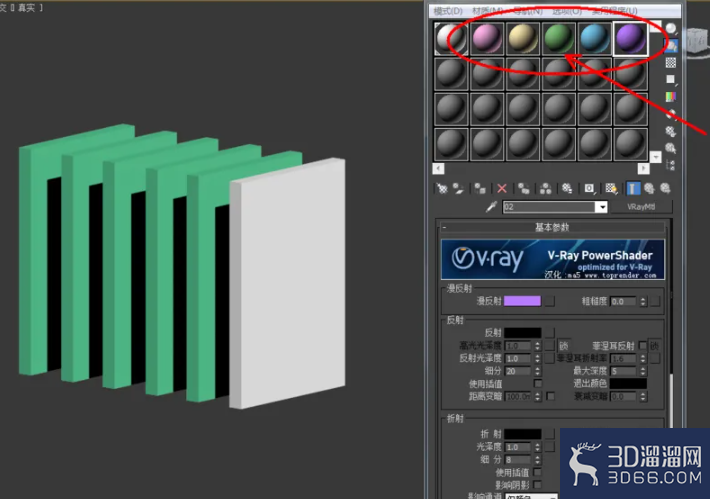
Task: Click the Go to Parent icon
Action: tap(649, 188)
